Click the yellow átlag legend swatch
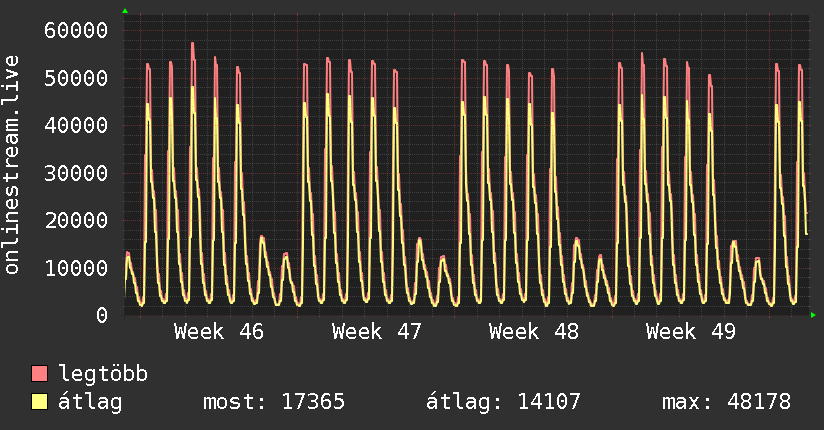The height and width of the screenshot is (430, 824). (39, 402)
